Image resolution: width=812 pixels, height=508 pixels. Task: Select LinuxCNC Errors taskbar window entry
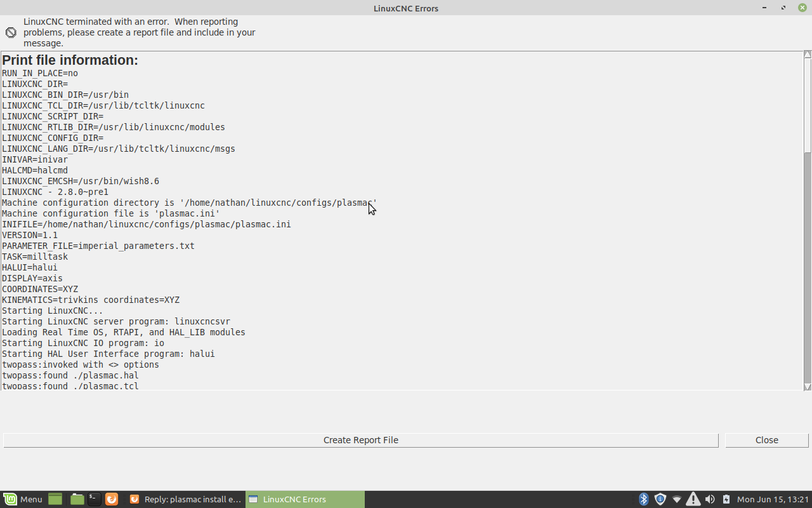(x=304, y=499)
